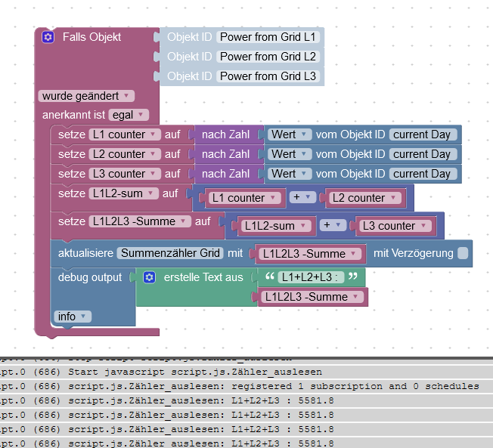
Task: Open gear settings on Falls Objekt block
Action: click(48, 37)
